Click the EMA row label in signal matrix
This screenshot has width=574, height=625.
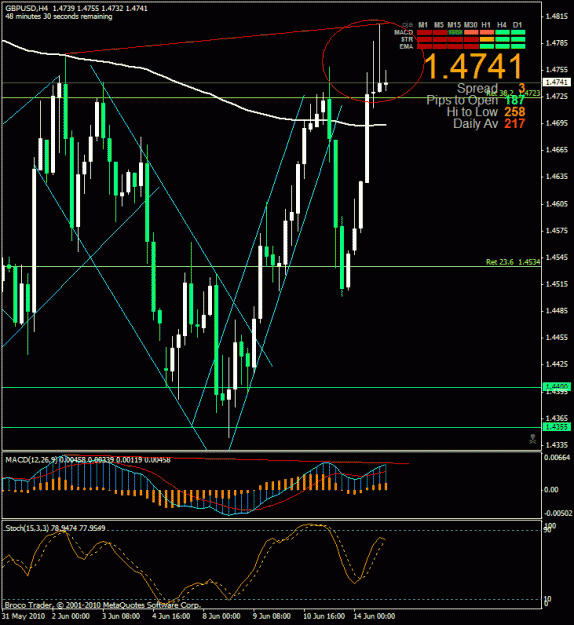[407, 47]
